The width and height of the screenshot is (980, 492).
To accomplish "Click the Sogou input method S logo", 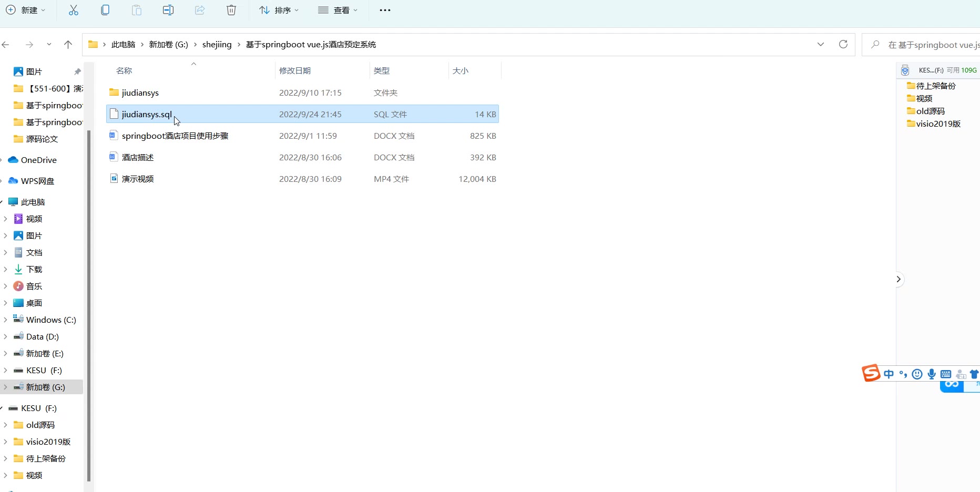I will coord(871,373).
